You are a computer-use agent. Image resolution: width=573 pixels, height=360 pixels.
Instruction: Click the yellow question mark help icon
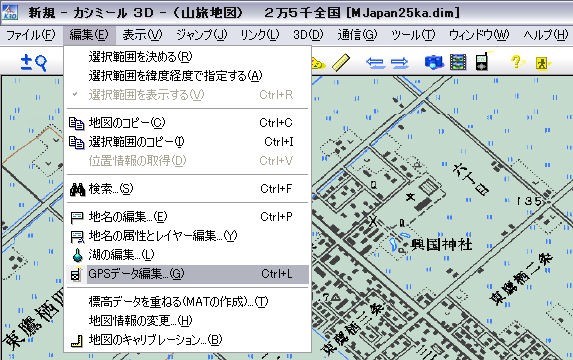[517, 62]
